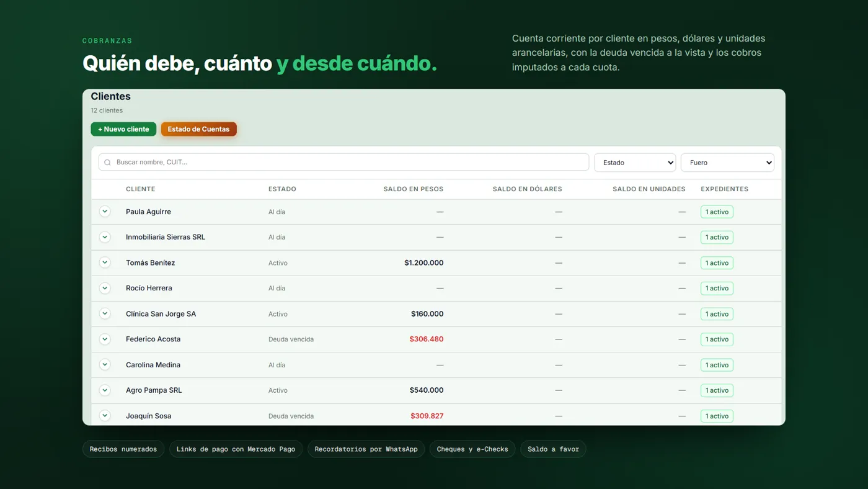Select client name Agro Pampa SRL
This screenshot has height=489, width=868.
154,390
